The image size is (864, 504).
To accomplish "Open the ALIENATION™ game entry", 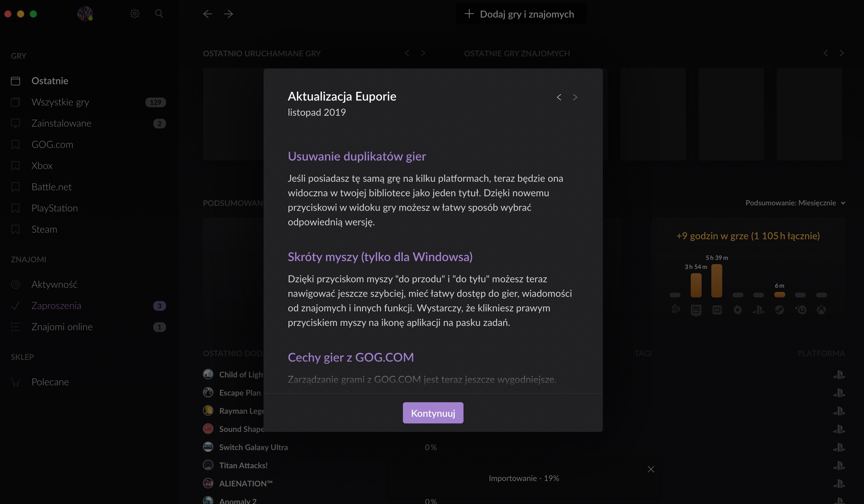I will pos(246,483).
